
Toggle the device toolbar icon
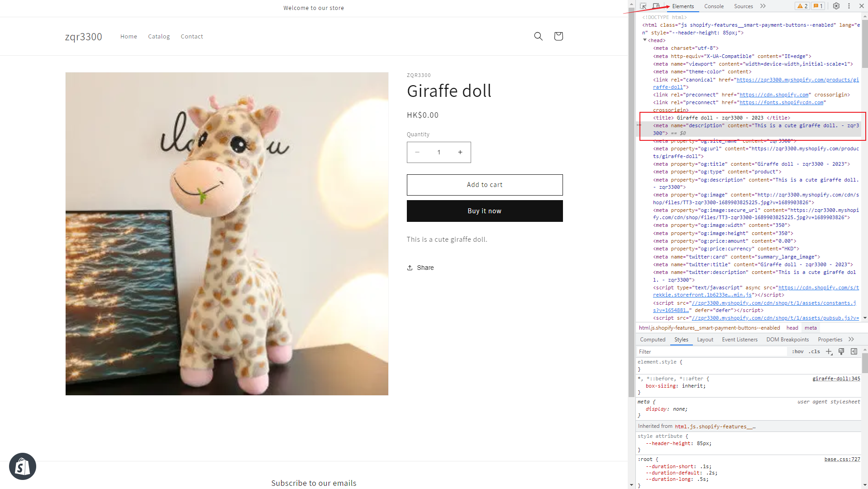[x=656, y=6]
